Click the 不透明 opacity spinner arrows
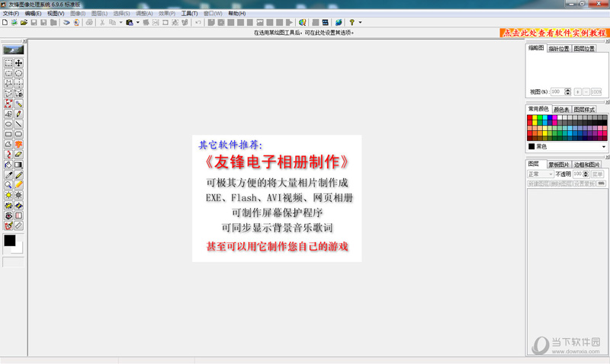610x364 pixels. click(x=586, y=174)
